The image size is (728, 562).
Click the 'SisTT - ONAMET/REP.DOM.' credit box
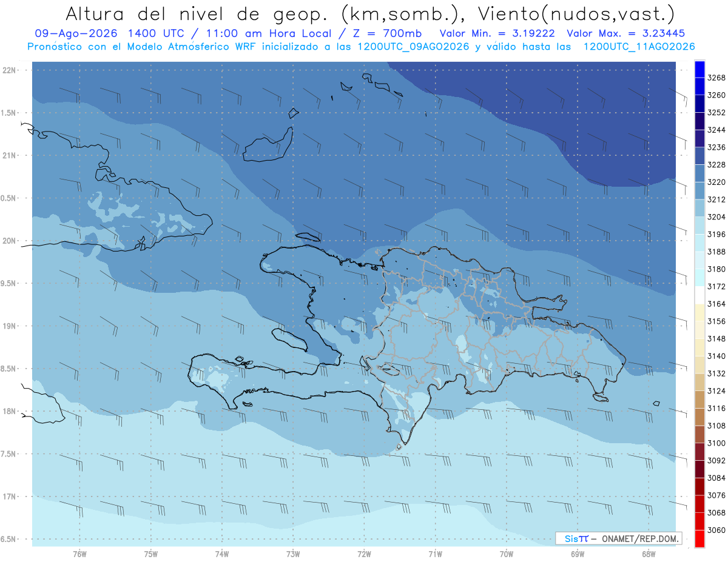click(x=618, y=538)
